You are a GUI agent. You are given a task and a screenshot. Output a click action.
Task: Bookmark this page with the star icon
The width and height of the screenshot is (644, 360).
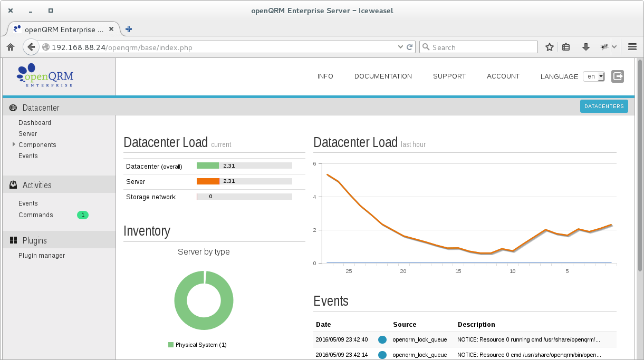point(550,47)
